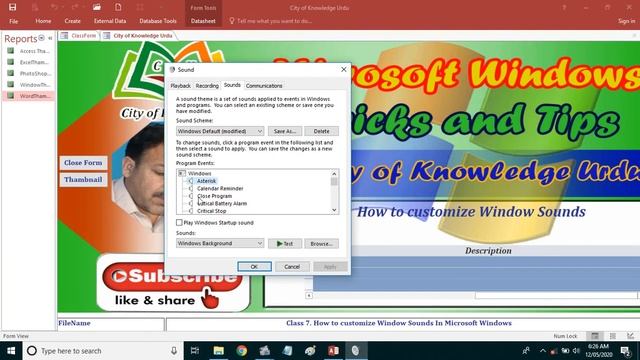Select the Asterisk program event
Viewport: 640px width, 360px height.
(x=206, y=181)
